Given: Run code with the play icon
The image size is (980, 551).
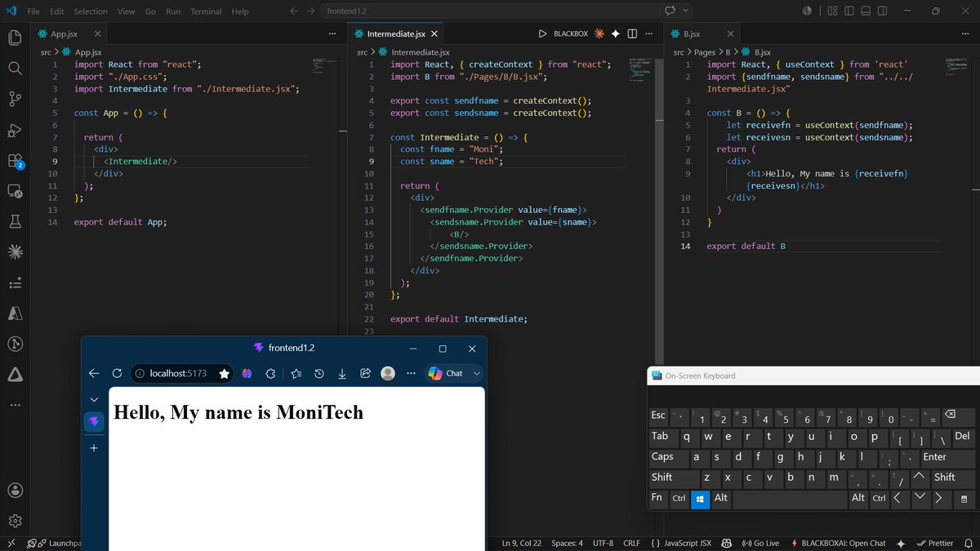Looking at the screenshot, I should [x=542, y=34].
